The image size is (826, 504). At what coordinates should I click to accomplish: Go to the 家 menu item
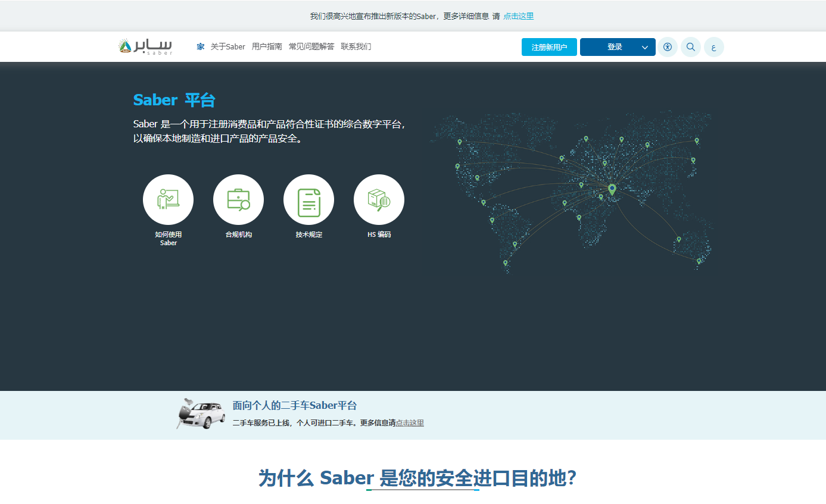pos(200,46)
